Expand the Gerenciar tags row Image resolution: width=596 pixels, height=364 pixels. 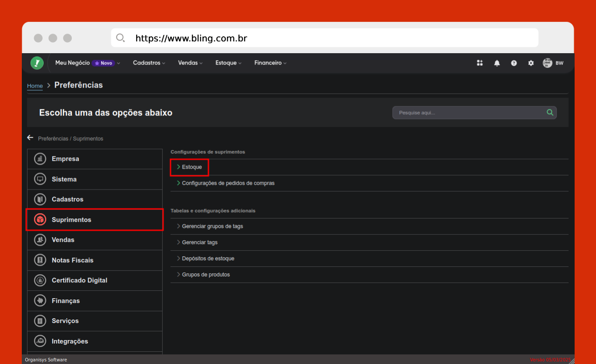[369, 242]
